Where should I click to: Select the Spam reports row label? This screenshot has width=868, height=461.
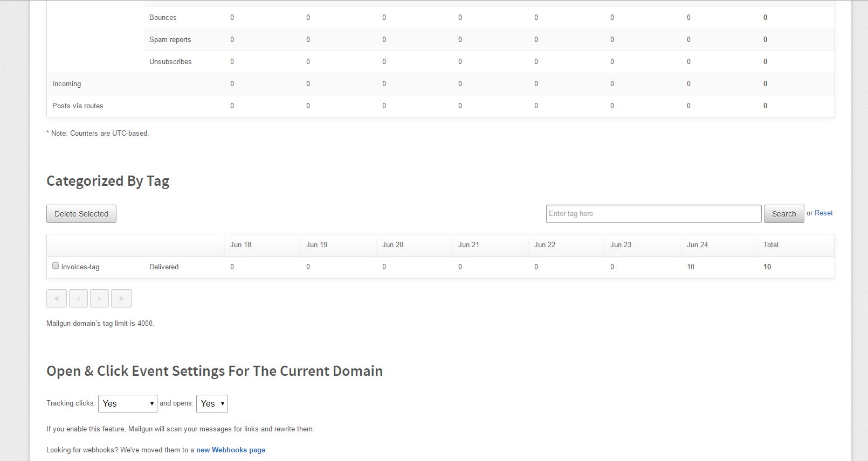pyautogui.click(x=170, y=40)
